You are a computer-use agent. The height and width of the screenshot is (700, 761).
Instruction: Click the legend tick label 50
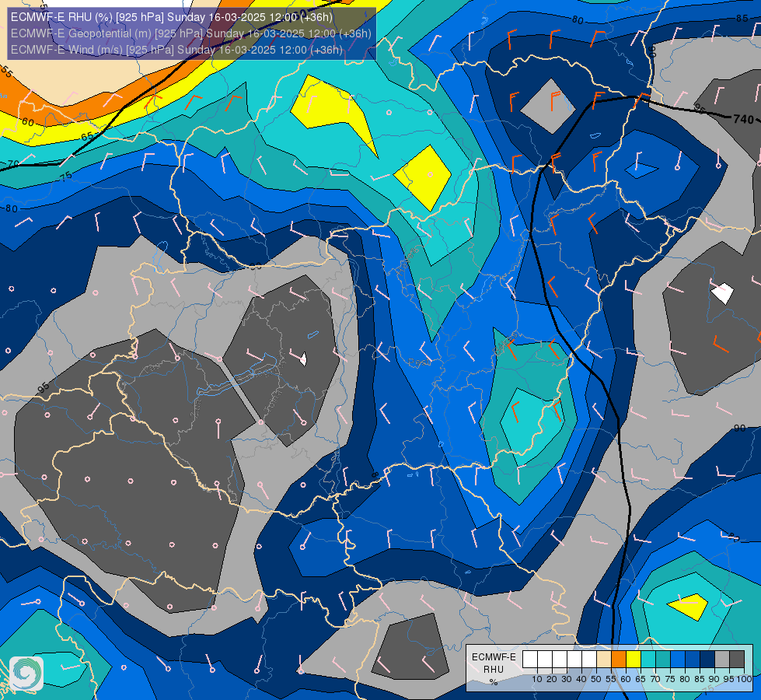tap(596, 679)
